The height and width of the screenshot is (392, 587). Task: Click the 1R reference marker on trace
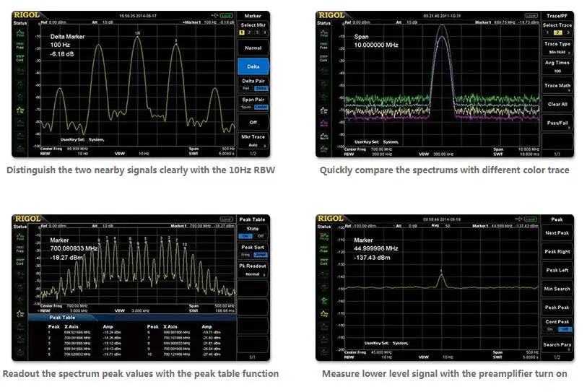(137, 34)
